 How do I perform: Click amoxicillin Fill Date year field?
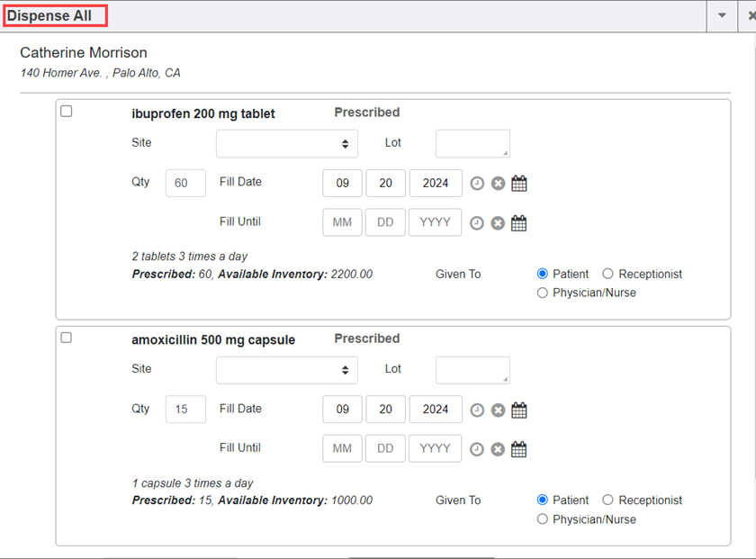point(436,410)
